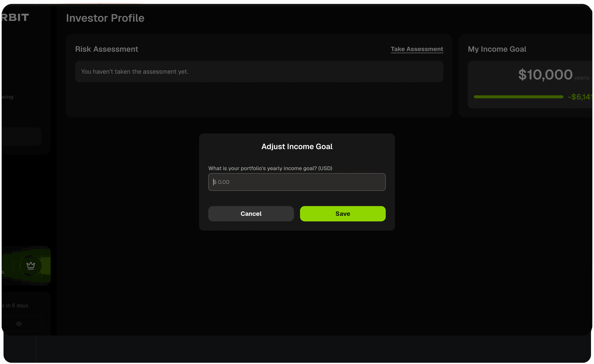Cancel the income goal adjustment
594x364 pixels.
(x=251, y=214)
